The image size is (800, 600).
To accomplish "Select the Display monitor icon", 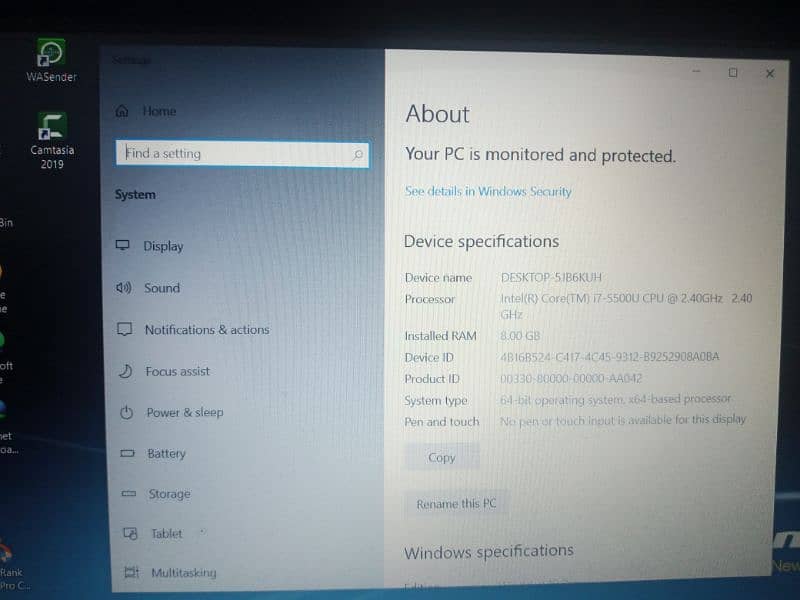I will (x=123, y=246).
